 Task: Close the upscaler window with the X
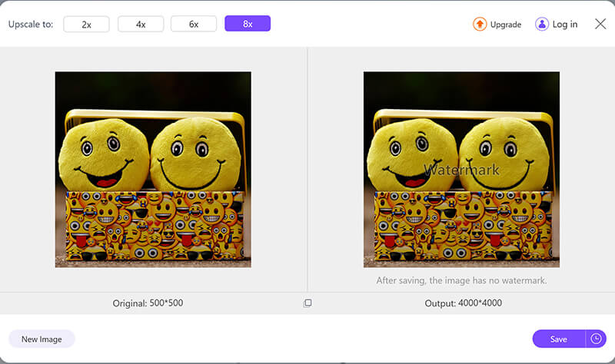coord(600,24)
